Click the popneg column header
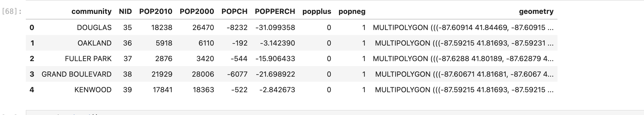 [x=352, y=11]
